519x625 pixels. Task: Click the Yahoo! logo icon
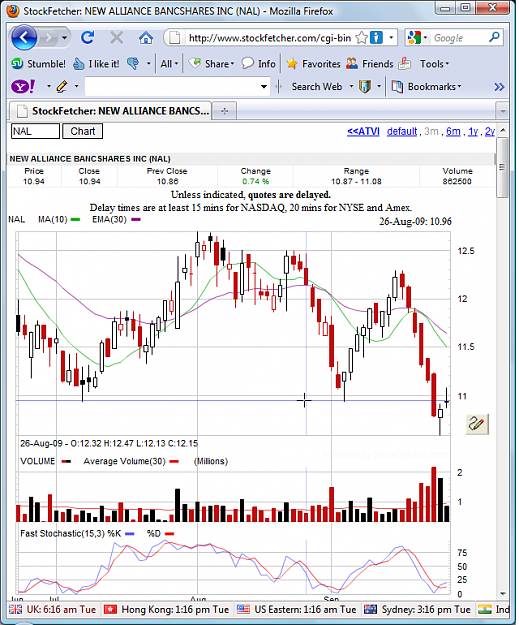(23, 86)
